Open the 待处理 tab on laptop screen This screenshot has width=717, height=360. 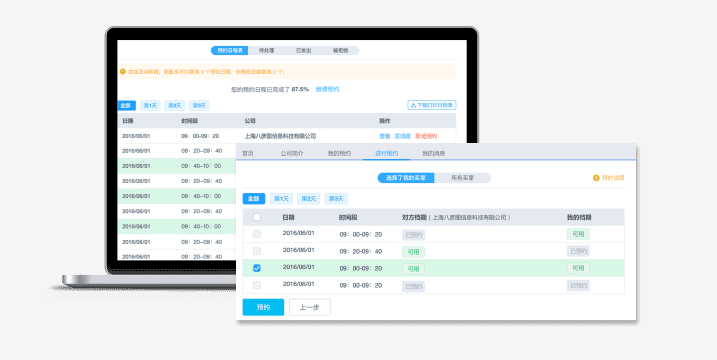coord(266,51)
